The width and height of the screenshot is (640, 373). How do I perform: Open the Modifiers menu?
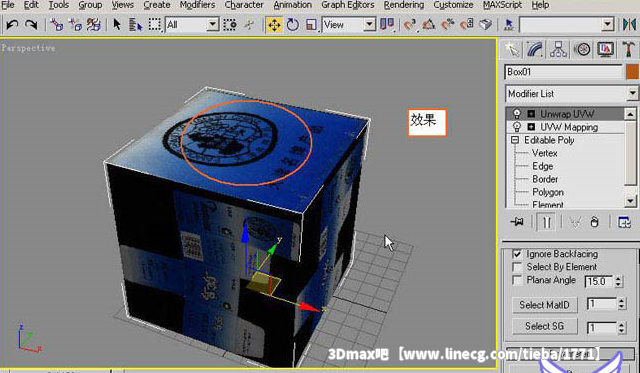pyautogui.click(x=197, y=5)
